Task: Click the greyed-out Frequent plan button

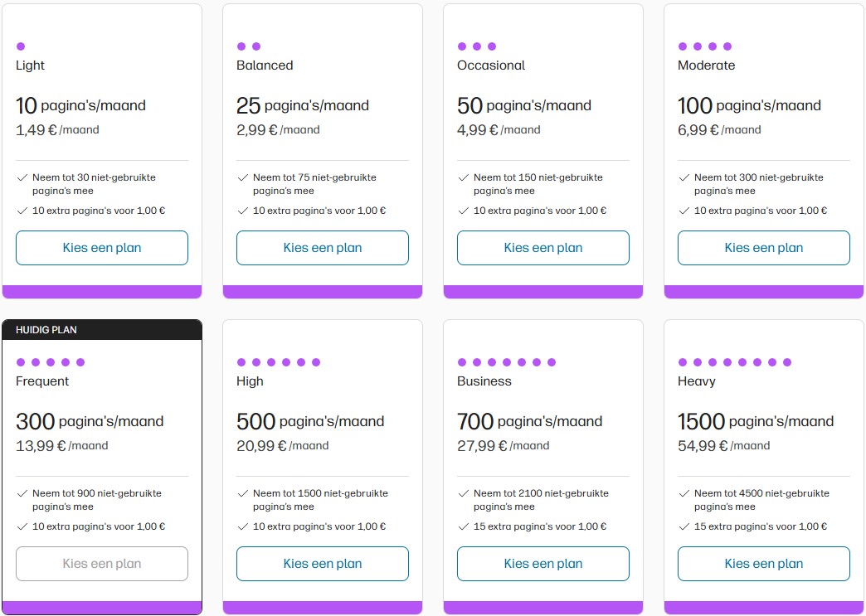Action: [x=102, y=564]
